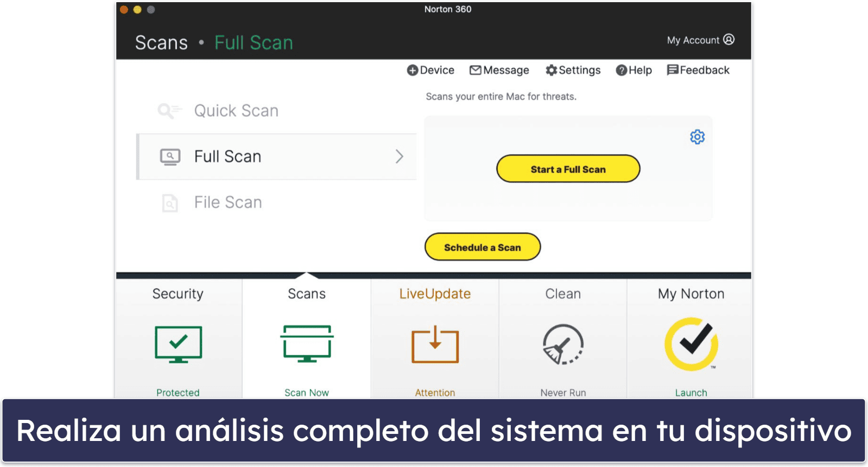Click the Scans breadcrumb in header
This screenshot has height=467, width=868.
pyautogui.click(x=161, y=43)
